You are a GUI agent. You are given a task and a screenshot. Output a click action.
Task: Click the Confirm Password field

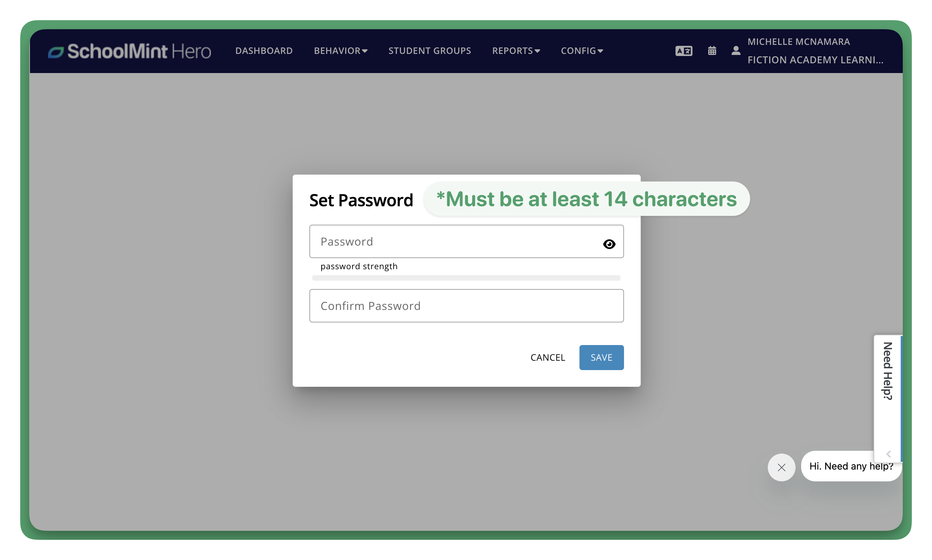(467, 305)
